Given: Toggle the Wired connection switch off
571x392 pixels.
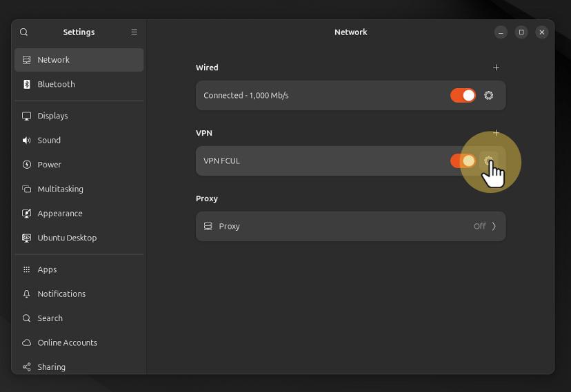Looking at the screenshot, I should [463, 96].
